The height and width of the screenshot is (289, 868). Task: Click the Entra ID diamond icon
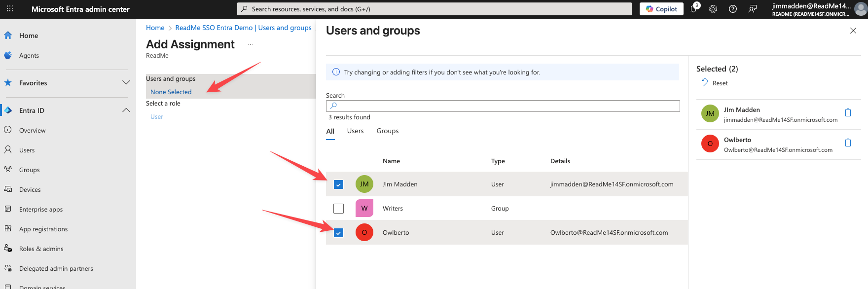click(x=8, y=110)
